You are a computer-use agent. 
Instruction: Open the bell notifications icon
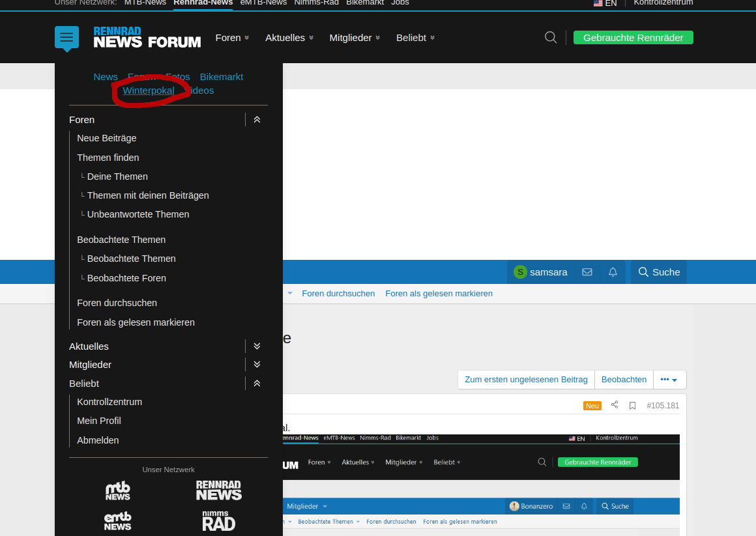click(613, 272)
